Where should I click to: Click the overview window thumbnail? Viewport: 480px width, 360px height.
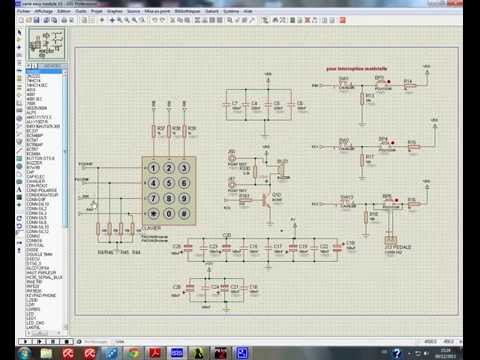click(x=47, y=44)
